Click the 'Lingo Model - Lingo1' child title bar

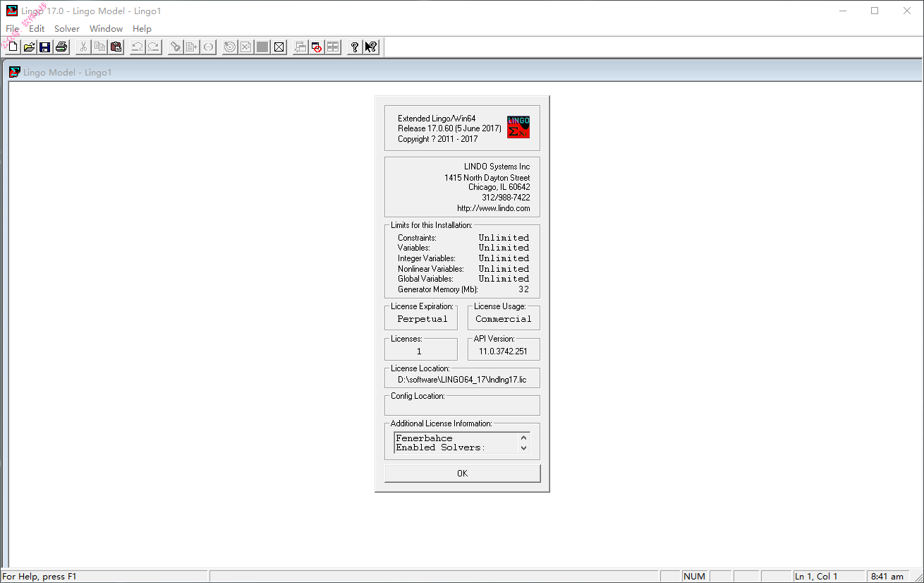click(x=462, y=72)
